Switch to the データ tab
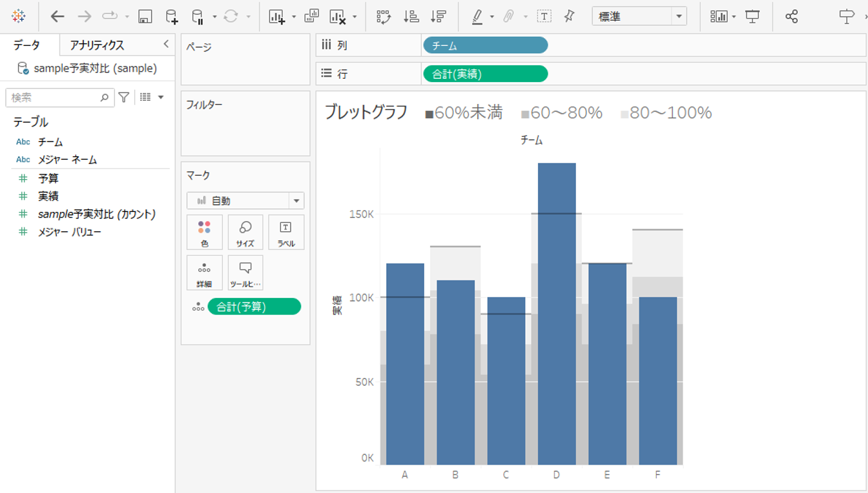This screenshot has height=493, width=868. (26, 45)
